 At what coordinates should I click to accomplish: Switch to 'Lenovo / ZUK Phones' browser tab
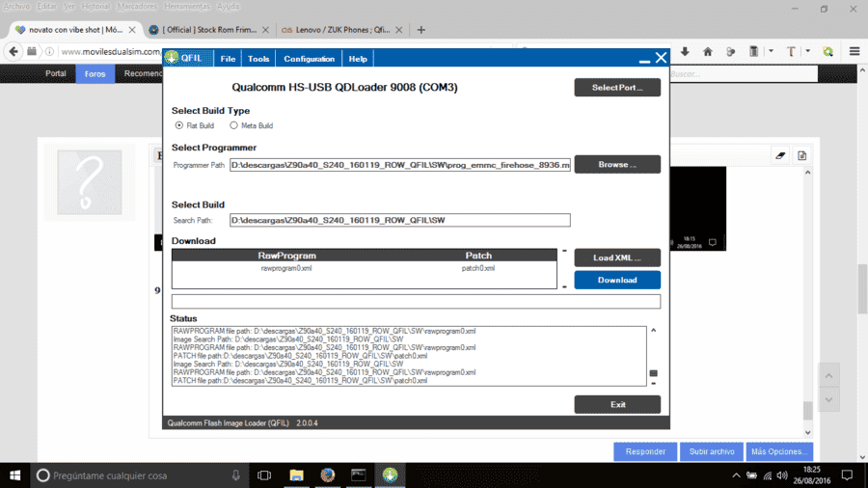(x=341, y=30)
